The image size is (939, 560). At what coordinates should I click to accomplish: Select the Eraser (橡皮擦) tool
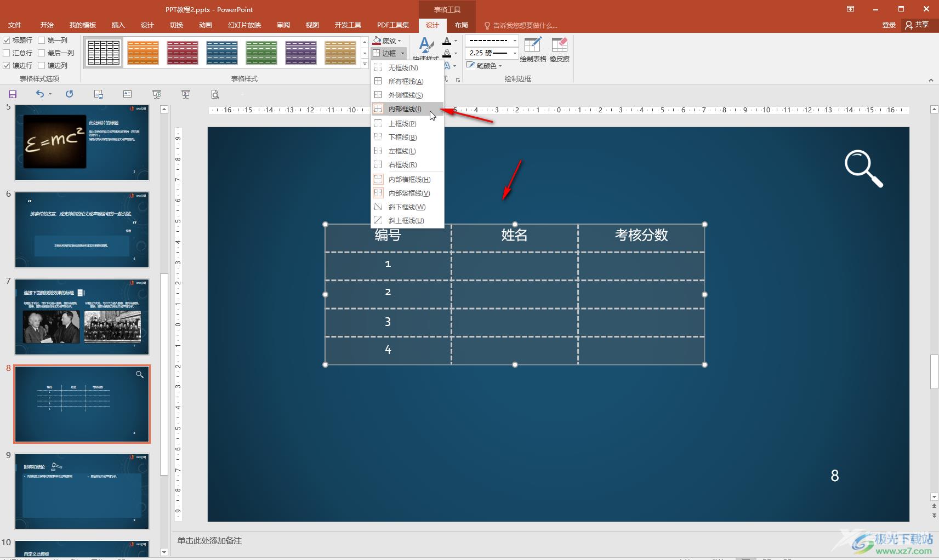(560, 50)
